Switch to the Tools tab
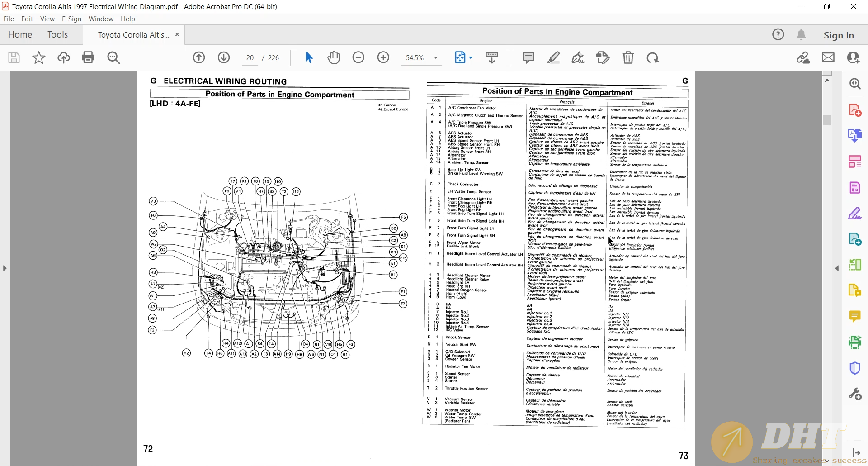The image size is (868, 466). [x=57, y=35]
